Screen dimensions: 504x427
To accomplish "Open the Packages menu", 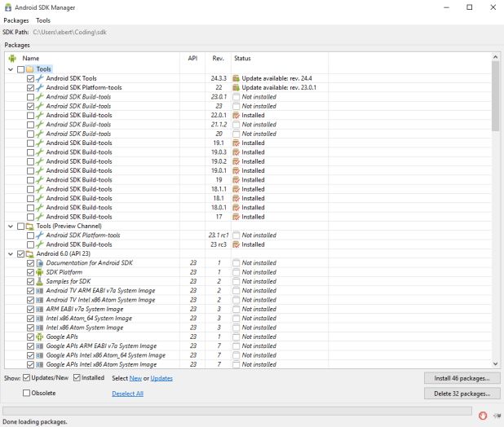I will (16, 20).
